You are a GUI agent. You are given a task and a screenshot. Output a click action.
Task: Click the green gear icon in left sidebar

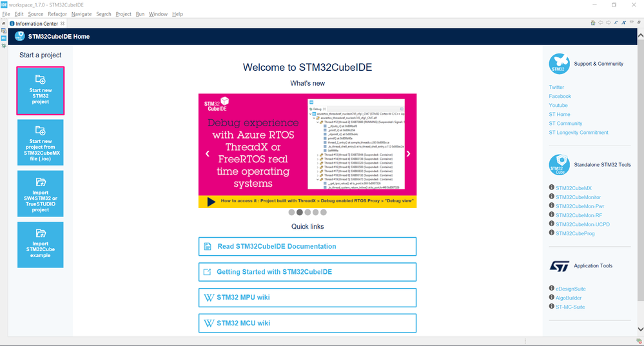[x=4, y=46]
